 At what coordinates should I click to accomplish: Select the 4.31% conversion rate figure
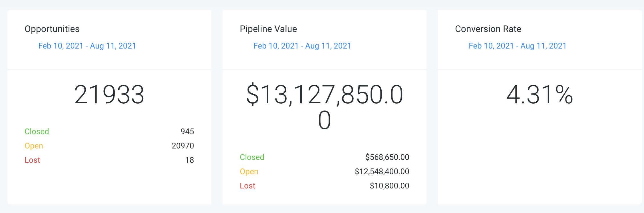[540, 95]
